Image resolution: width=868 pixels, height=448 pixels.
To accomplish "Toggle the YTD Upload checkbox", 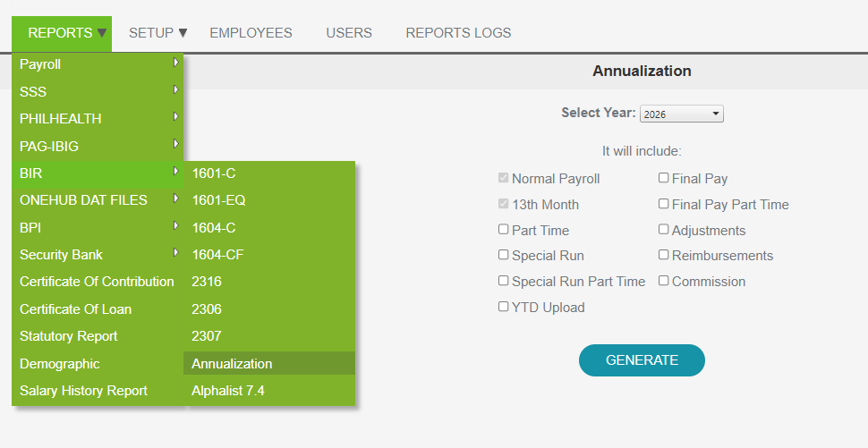I will 504,307.
